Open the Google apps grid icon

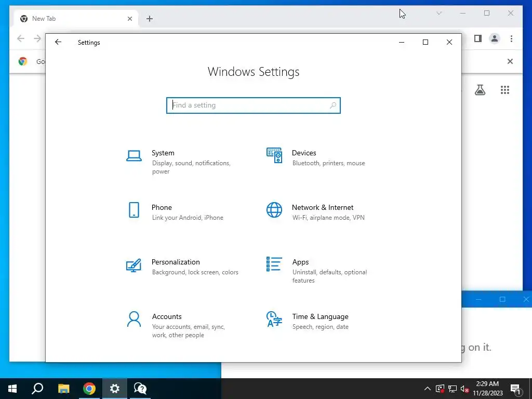[x=505, y=90]
